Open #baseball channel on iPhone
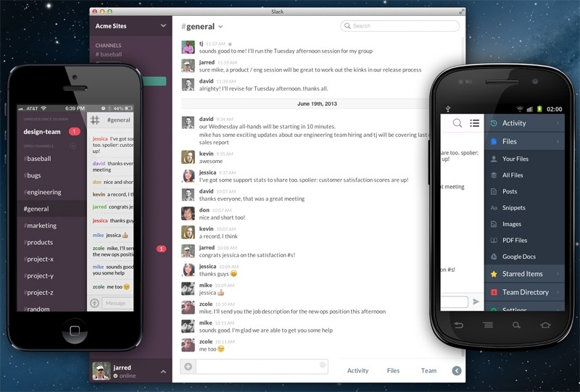The width and height of the screenshot is (580, 392). (x=38, y=158)
